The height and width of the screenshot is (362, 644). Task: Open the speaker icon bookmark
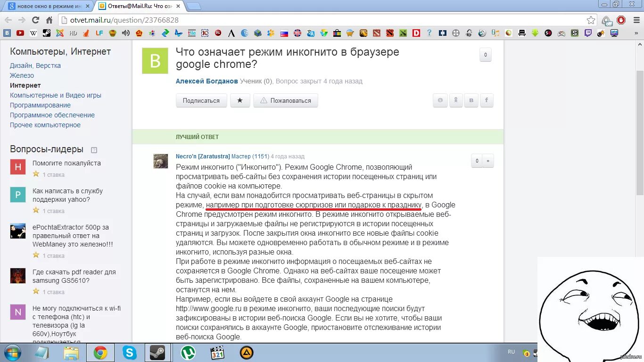[x=126, y=33]
